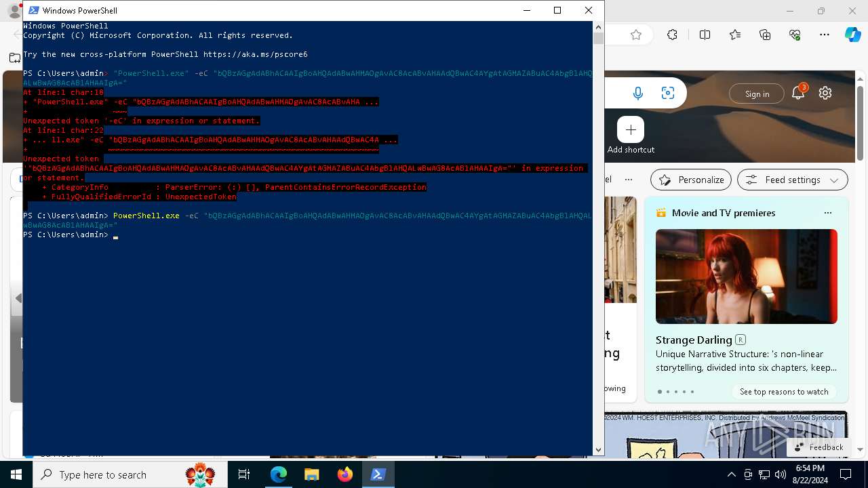Open Task View from the taskbar
This screenshot has height=488, width=868.
pos(244,474)
